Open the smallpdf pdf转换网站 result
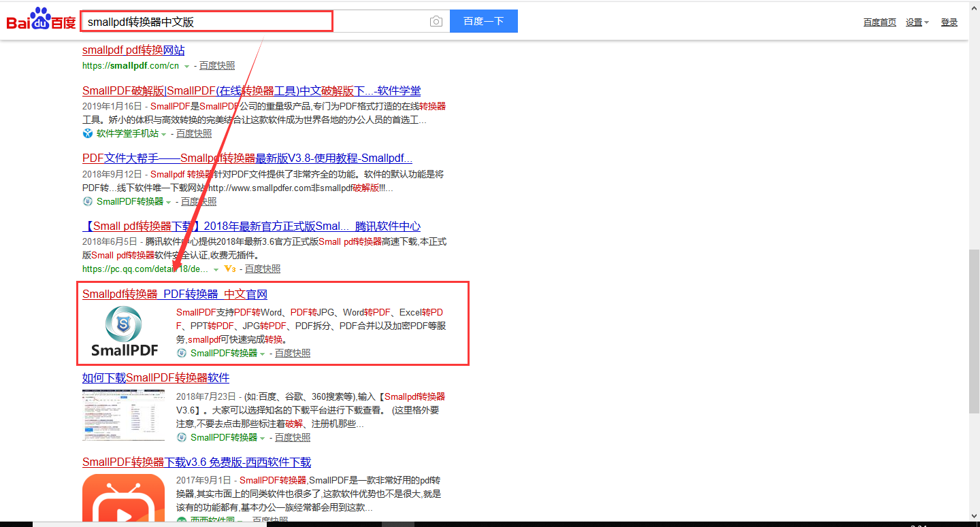Image resolution: width=980 pixels, height=527 pixels. coord(133,50)
